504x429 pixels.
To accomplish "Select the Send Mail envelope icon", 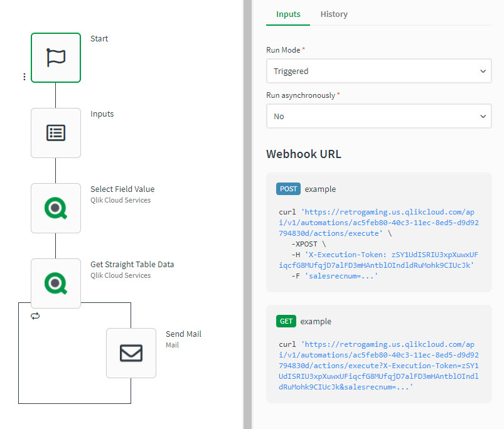I will (x=131, y=353).
